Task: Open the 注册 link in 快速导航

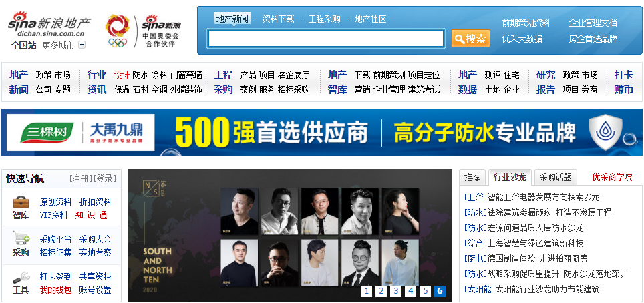Action: point(80,178)
